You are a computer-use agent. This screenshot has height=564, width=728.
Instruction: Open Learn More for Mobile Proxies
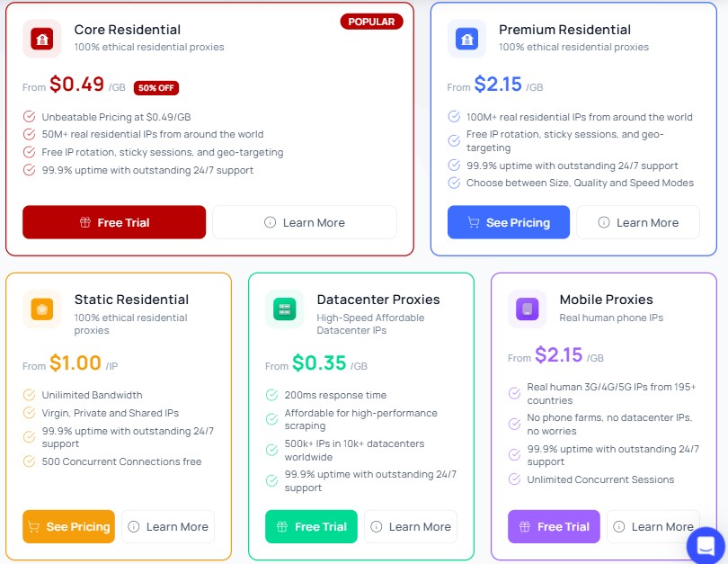coord(653,526)
